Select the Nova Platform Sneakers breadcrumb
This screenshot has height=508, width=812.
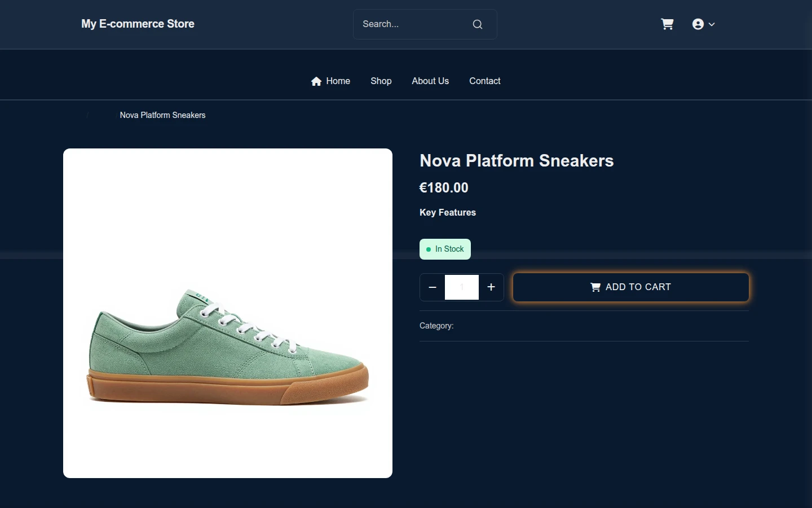(162, 115)
